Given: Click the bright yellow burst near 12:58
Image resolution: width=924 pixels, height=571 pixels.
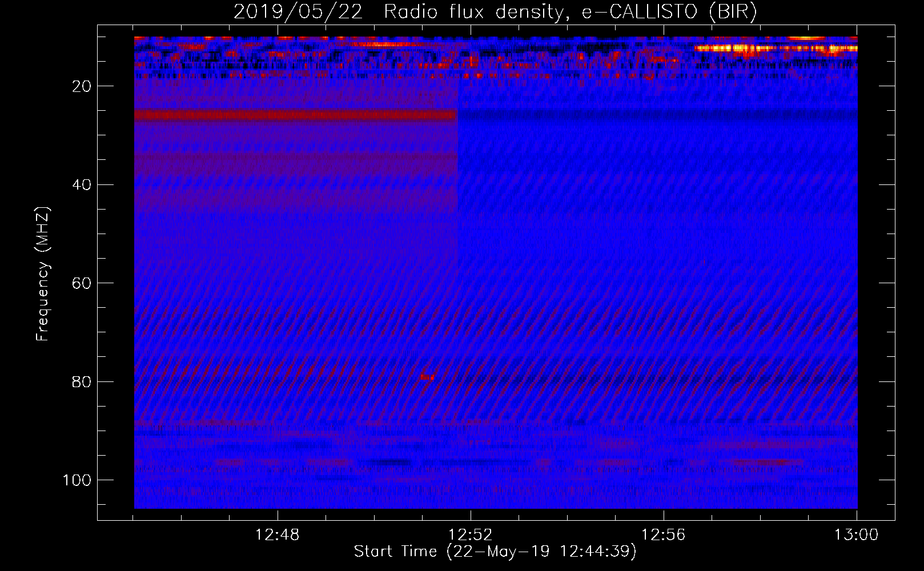Looking at the screenshot, I should pyautogui.click(x=776, y=49).
